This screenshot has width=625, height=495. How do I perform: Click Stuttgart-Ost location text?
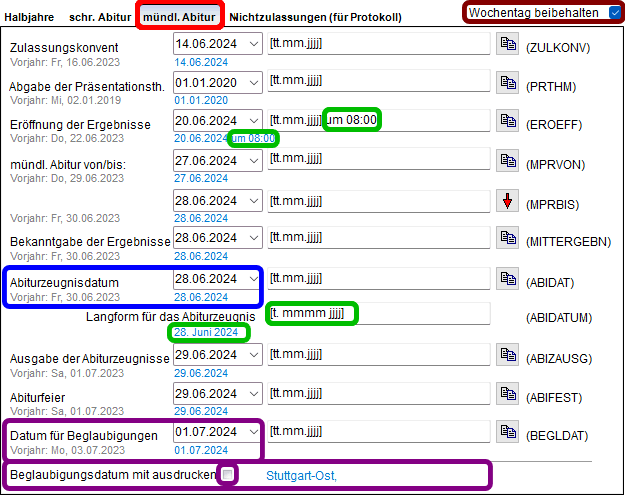[301, 475]
